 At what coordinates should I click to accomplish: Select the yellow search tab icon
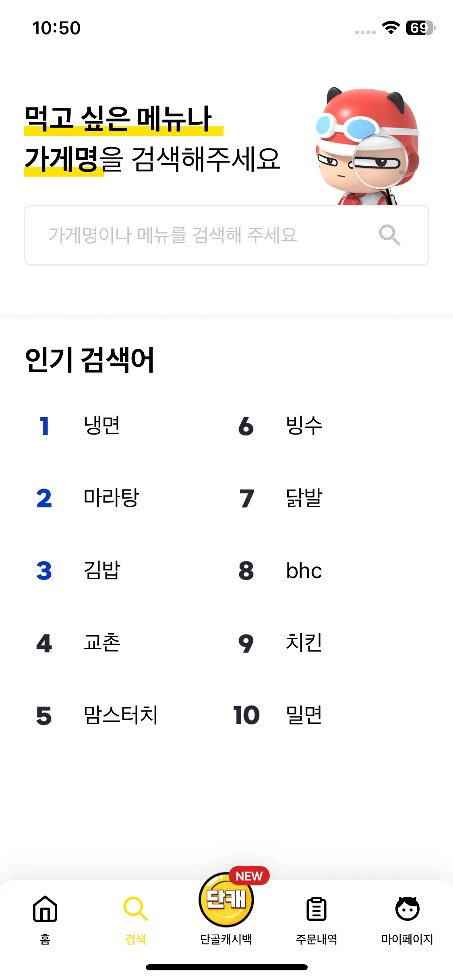[135, 908]
